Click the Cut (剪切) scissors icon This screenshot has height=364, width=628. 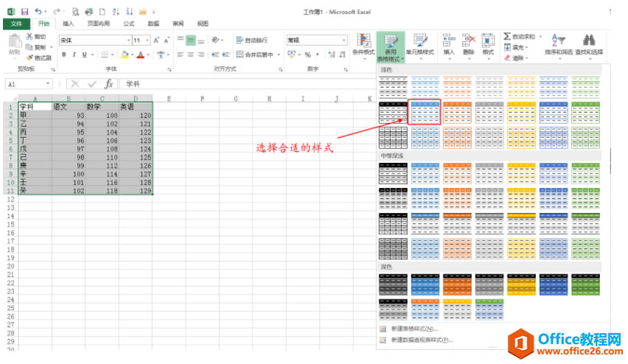(29, 36)
